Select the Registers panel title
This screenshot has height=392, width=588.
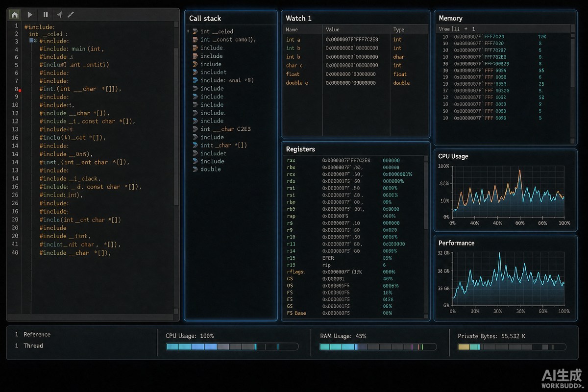click(x=300, y=149)
